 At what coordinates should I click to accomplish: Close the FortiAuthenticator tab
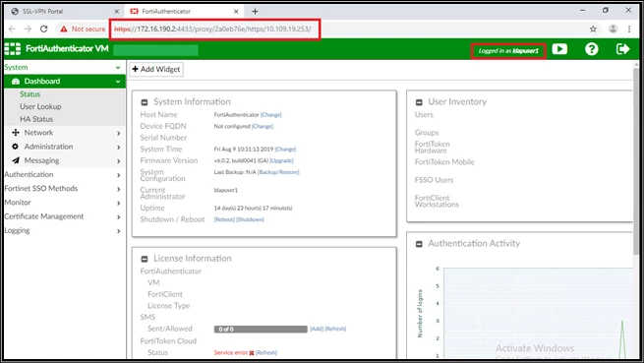tap(236, 11)
